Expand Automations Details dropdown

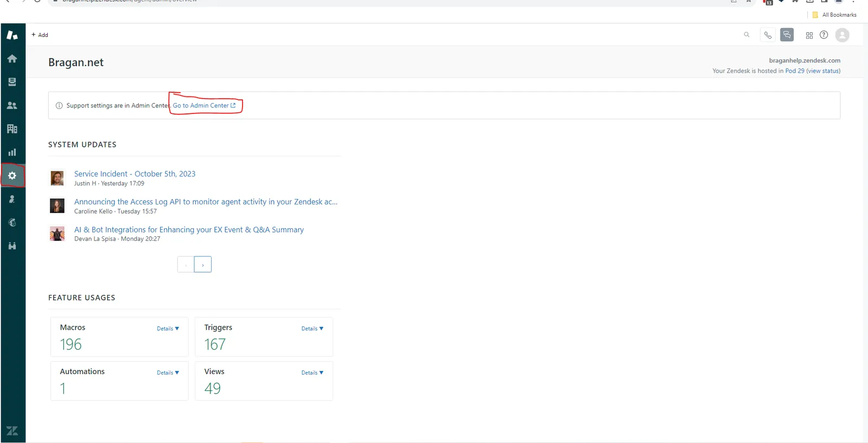point(168,373)
